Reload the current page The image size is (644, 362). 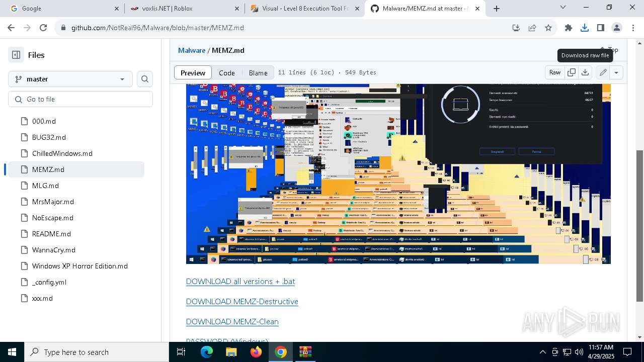pos(43,28)
